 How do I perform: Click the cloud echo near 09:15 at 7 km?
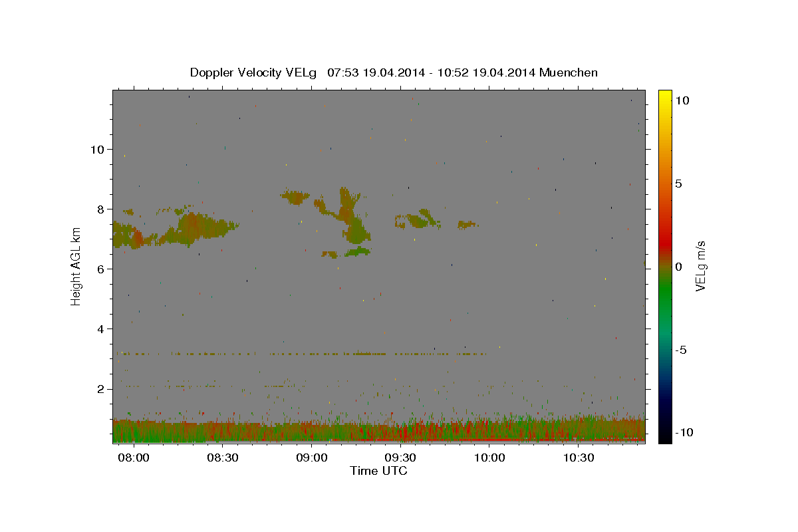click(357, 231)
